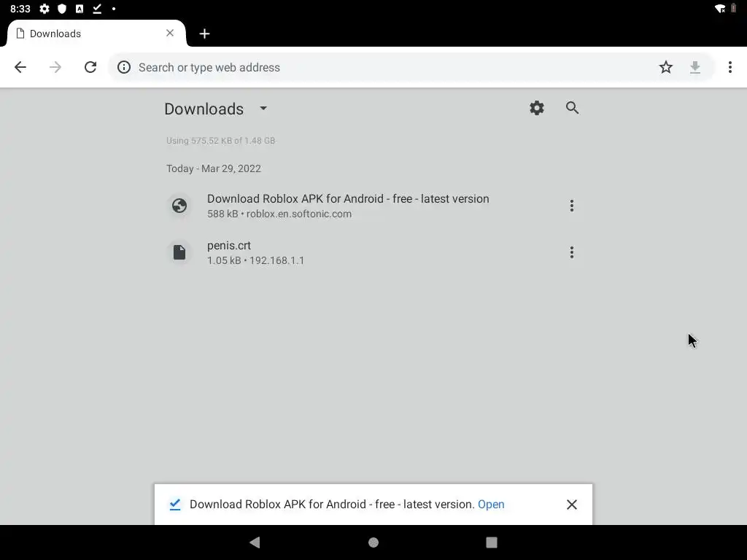Open the browser three-dot menu

[729, 67]
